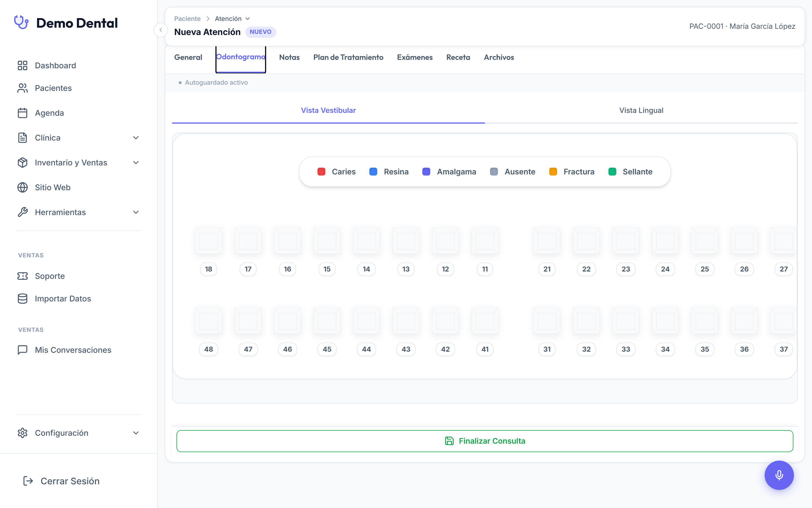The height and width of the screenshot is (508, 812).
Task: Click the Dashboard grid icon
Action: 23,65
